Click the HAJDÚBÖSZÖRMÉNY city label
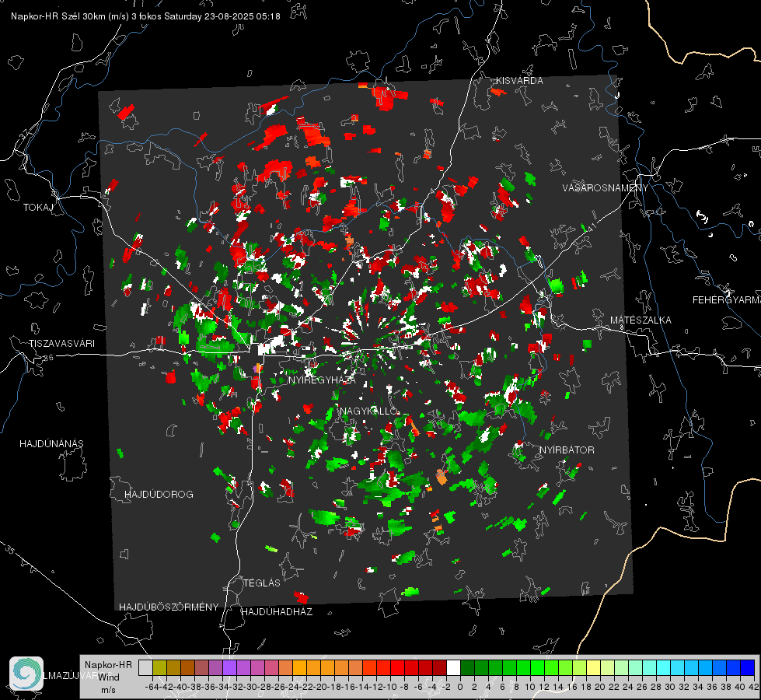 pyautogui.click(x=169, y=607)
